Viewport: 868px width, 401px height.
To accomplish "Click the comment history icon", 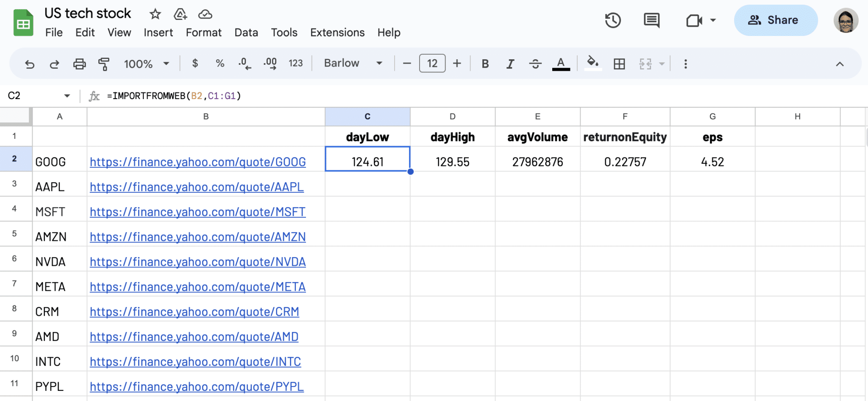I will click(x=651, y=20).
